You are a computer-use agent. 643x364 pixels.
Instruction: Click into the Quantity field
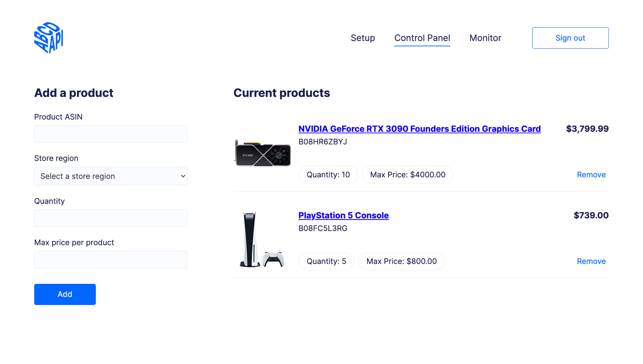111,218
